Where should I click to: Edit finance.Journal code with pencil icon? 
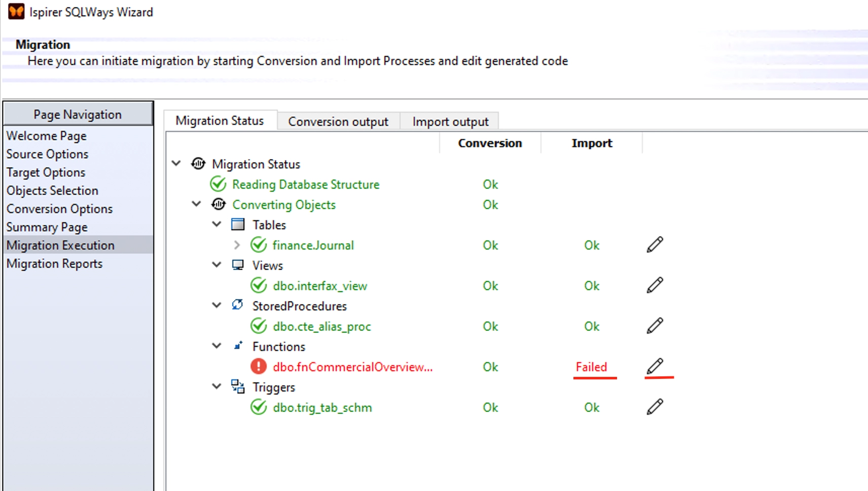[x=655, y=244]
